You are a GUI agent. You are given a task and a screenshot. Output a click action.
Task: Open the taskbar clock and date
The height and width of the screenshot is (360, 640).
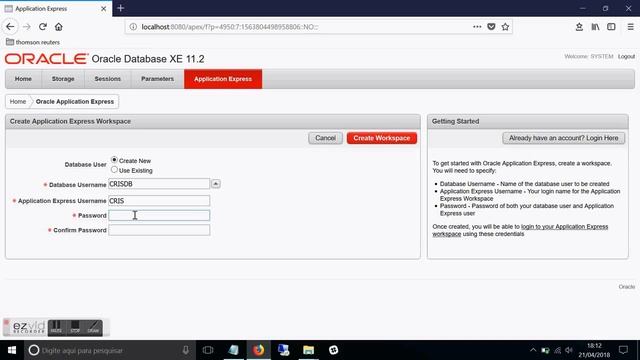(x=594, y=350)
